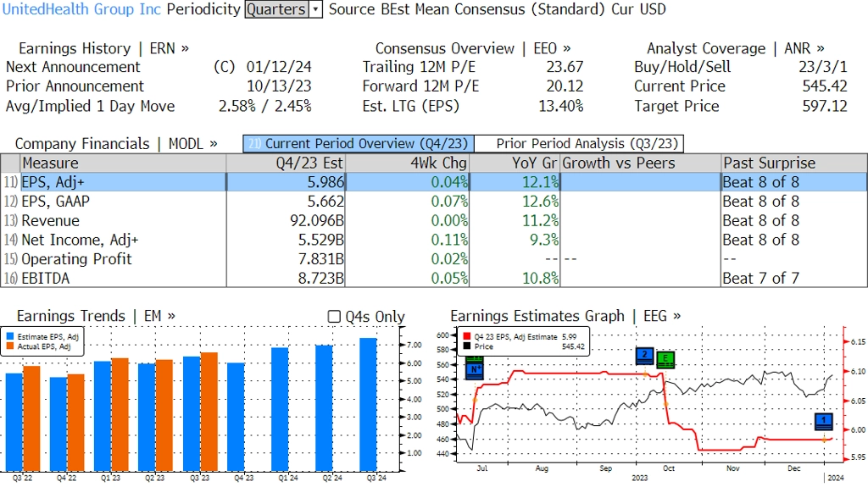Viewport: 868px width, 487px height.
Task: Click the orange Actual EPS legend swatch
Action: [x=10, y=346]
